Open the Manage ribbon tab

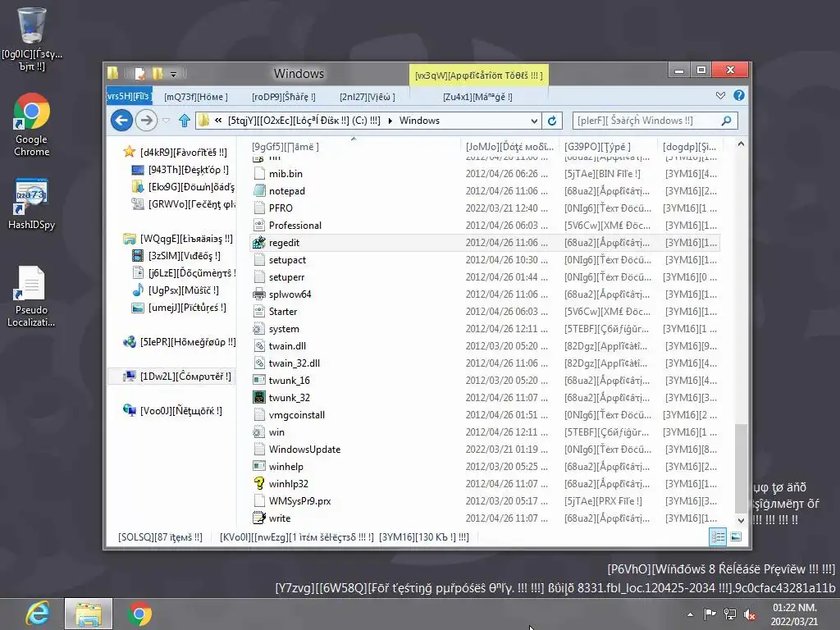(x=477, y=97)
